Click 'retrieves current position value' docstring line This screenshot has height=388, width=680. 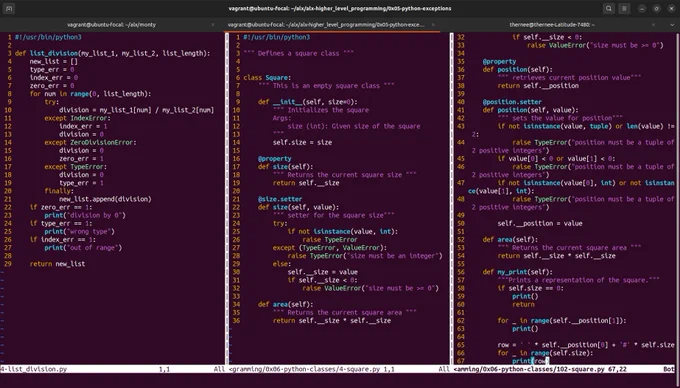point(569,78)
